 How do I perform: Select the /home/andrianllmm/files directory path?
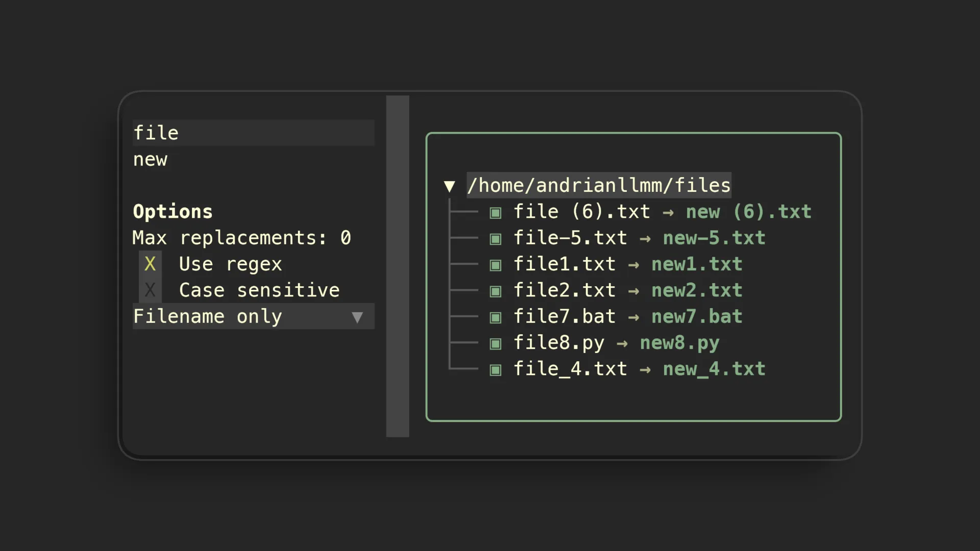599,185
